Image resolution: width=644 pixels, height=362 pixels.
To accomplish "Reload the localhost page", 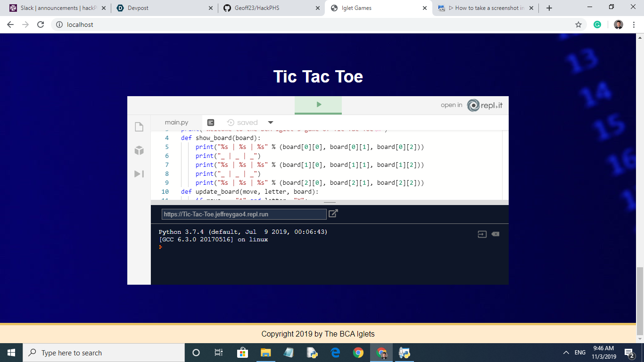I will click(41, 25).
